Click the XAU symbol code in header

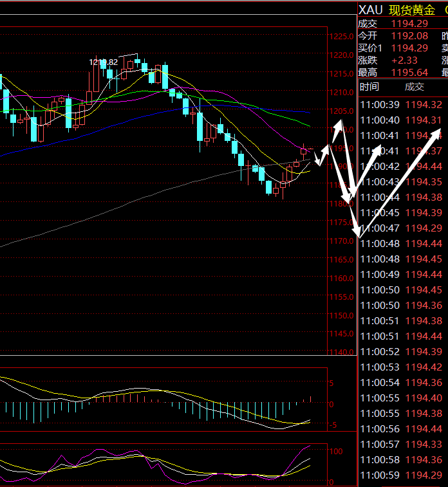[370, 10]
